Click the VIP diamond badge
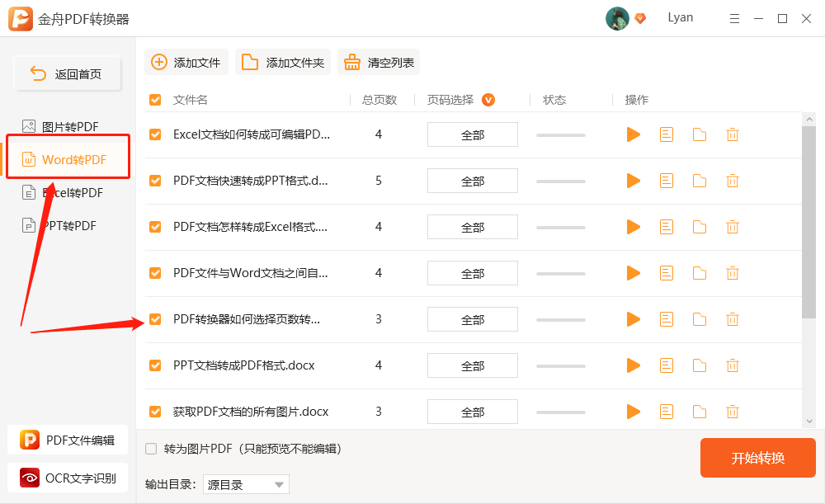Viewport: 825px width, 504px height. click(x=640, y=18)
